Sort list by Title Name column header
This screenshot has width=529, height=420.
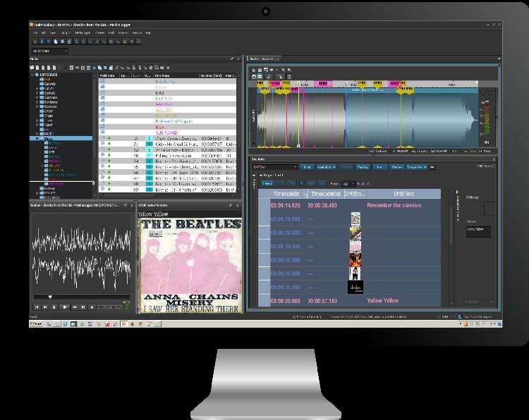click(x=163, y=74)
